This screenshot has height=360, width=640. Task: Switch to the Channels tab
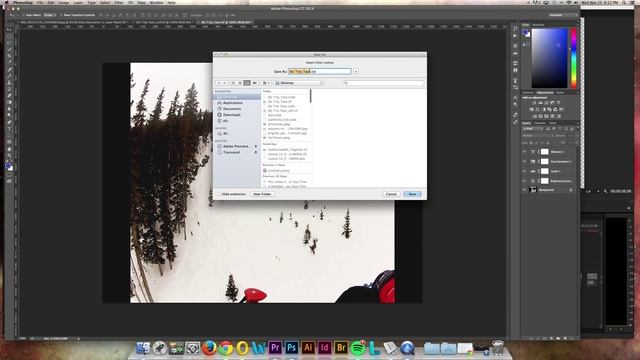click(x=540, y=123)
